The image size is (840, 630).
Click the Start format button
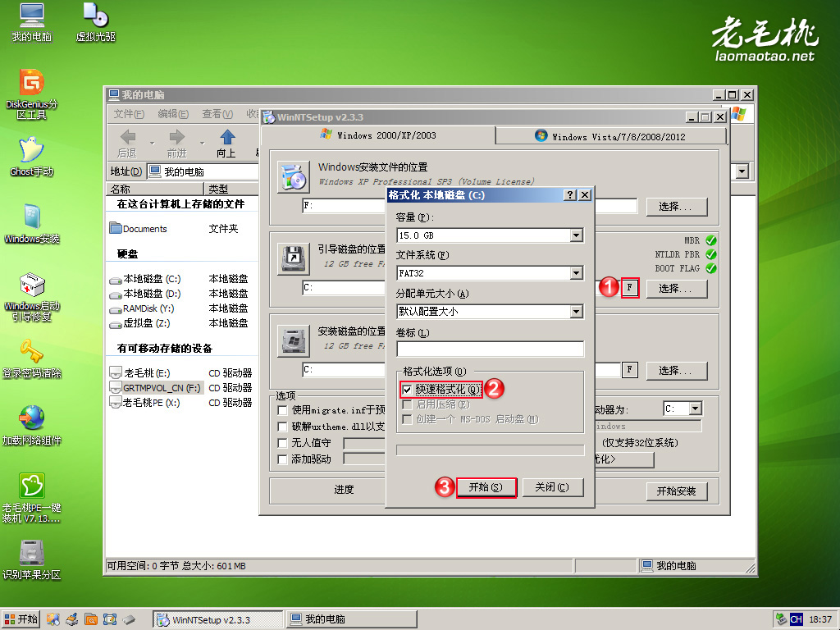click(486, 487)
